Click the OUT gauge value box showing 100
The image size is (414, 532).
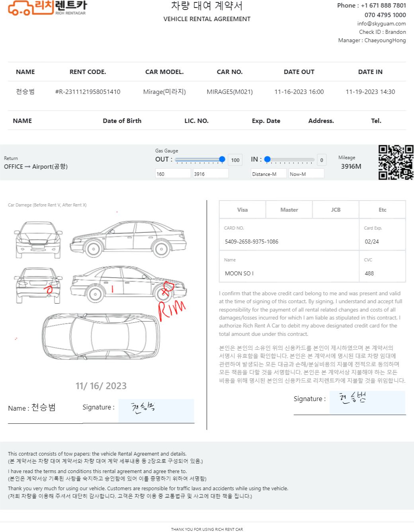click(235, 160)
